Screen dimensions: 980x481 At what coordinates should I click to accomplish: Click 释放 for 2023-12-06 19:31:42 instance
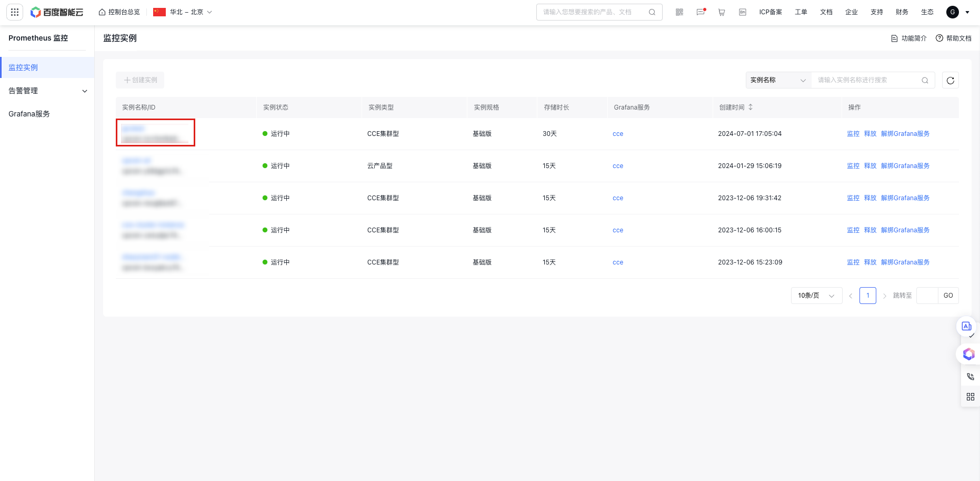870,198
